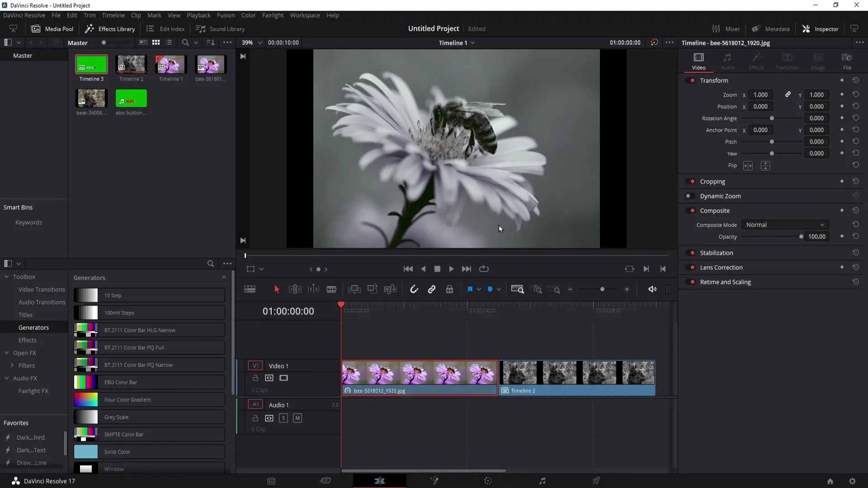Click the Full Extent Zoom icon

point(517,289)
